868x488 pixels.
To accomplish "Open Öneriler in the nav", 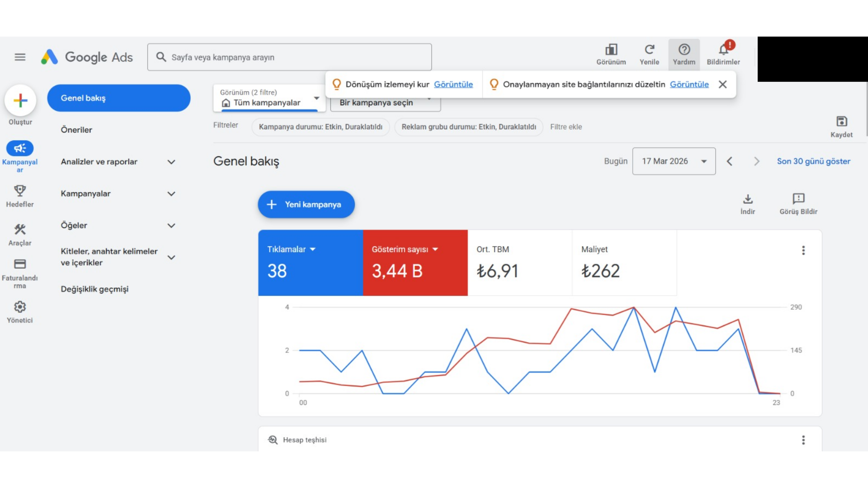I will coord(77,130).
